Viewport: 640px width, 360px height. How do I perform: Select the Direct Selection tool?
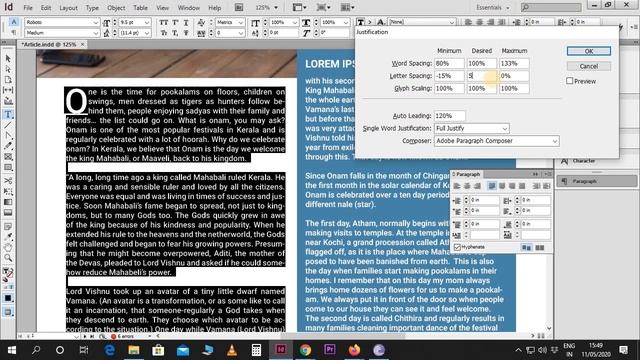click(8, 69)
